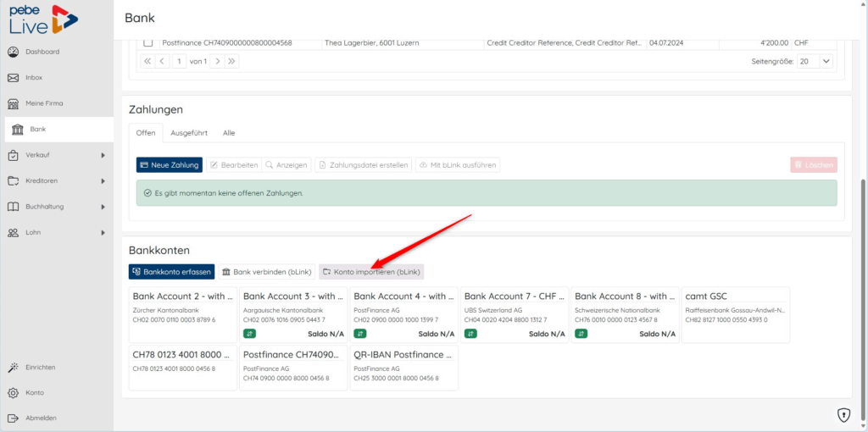Click the Einrichten magic wand icon

click(x=14, y=368)
